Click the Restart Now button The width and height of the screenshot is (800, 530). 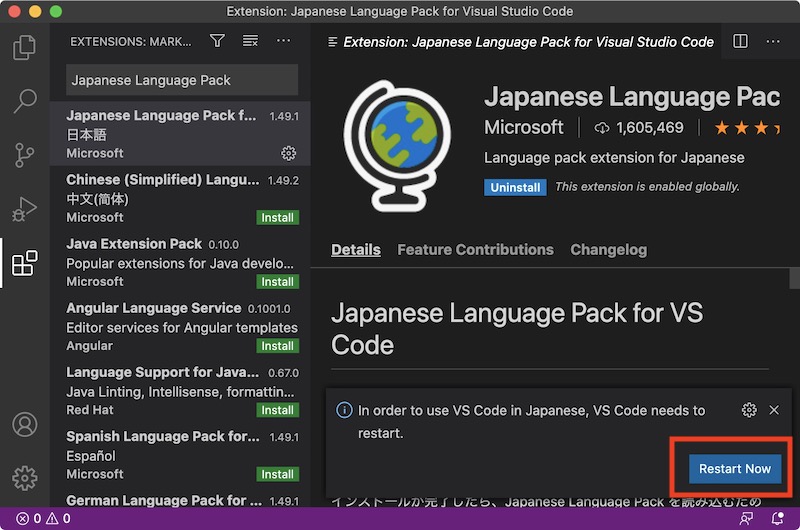pos(735,469)
